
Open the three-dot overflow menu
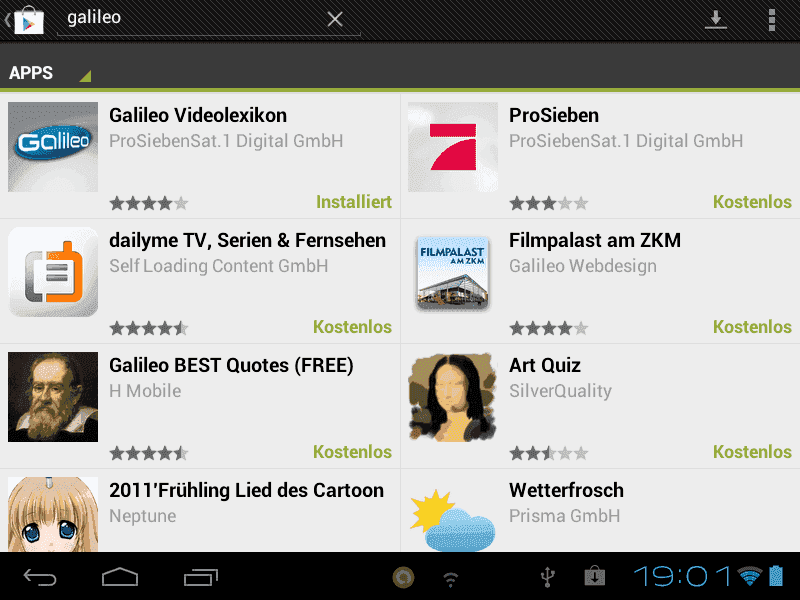pyautogui.click(x=771, y=19)
